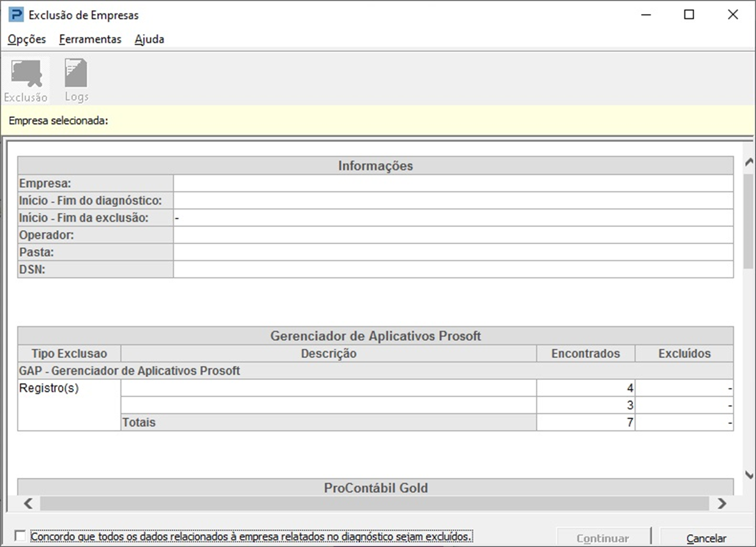Click the 'ProContábil Gold' section header
Image resolution: width=756 pixels, height=547 pixels.
coord(376,488)
